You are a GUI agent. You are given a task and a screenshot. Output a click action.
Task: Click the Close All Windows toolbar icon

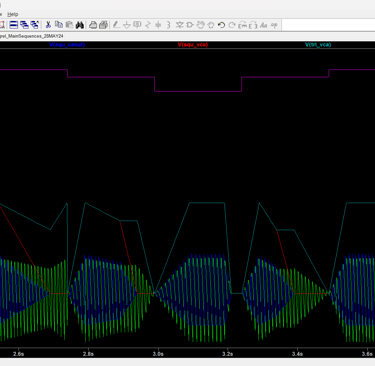tap(34, 25)
